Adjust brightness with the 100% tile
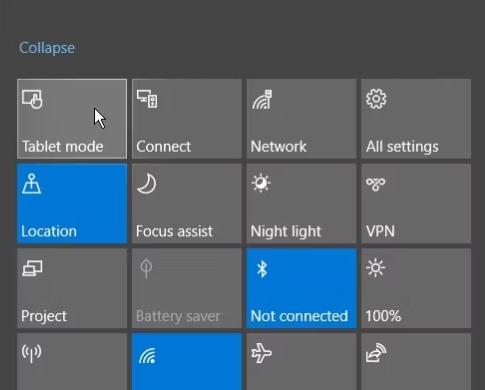 pyautogui.click(x=416, y=288)
